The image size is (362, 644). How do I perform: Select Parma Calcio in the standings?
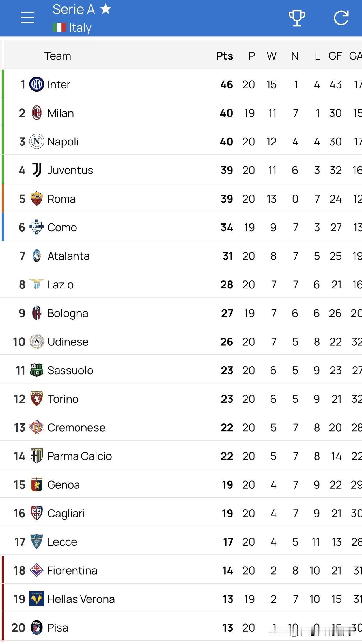point(79,456)
